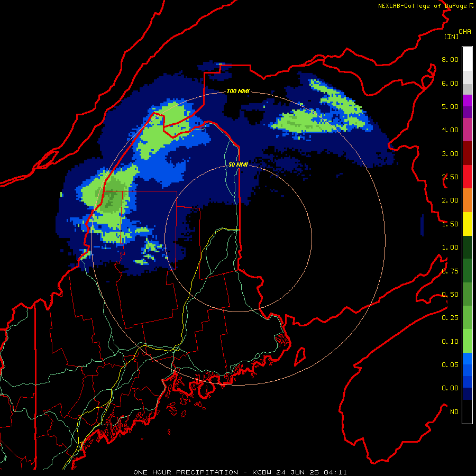Click the NEXLAB-College of DuPage credit text
The image size is (476, 476).
pyautogui.click(x=423, y=6)
